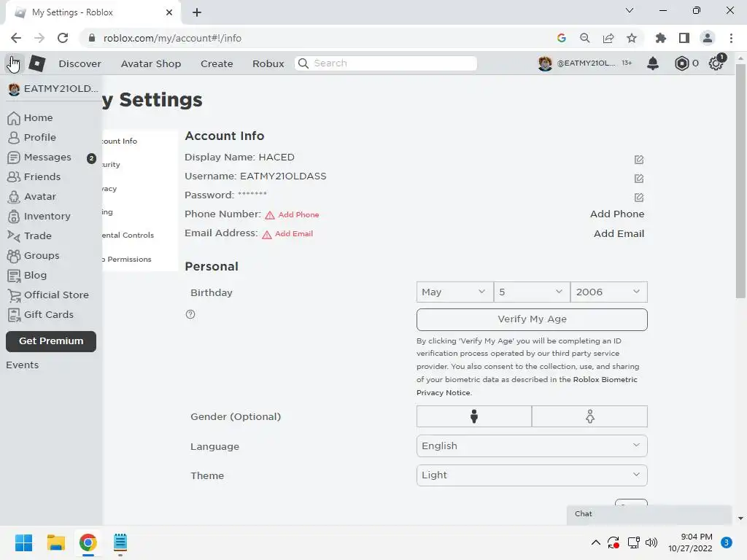The height and width of the screenshot is (560, 747).
Task: Select the female gender option
Action: [589, 416]
